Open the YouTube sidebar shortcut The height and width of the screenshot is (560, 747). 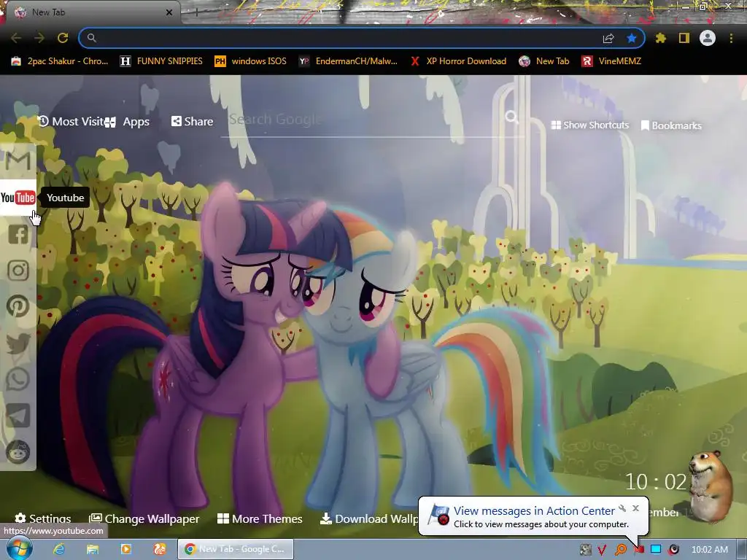coord(18,197)
